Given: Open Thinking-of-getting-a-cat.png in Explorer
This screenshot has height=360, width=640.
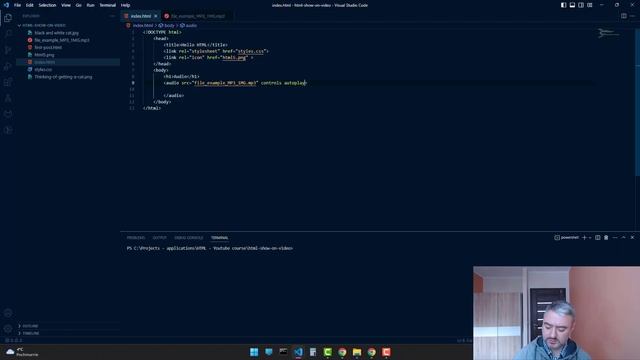Looking at the screenshot, I should (x=63, y=77).
